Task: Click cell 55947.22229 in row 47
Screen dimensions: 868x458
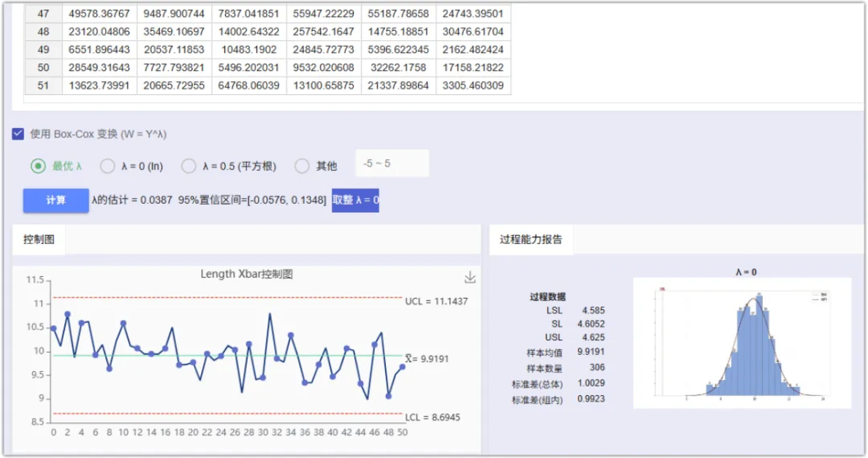Action: pyautogui.click(x=324, y=13)
